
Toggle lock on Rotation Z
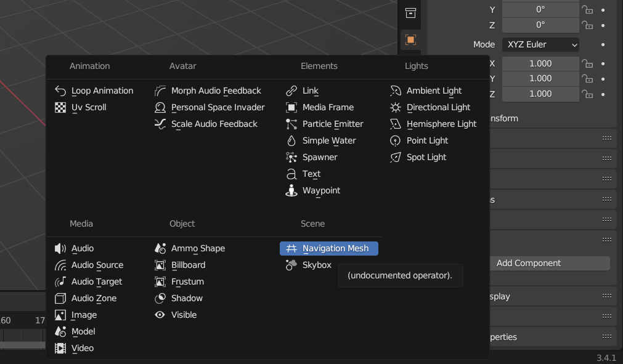[x=588, y=25]
